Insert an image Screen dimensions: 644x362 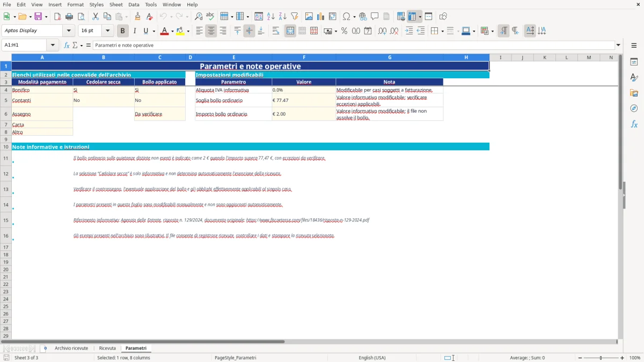coord(309,16)
